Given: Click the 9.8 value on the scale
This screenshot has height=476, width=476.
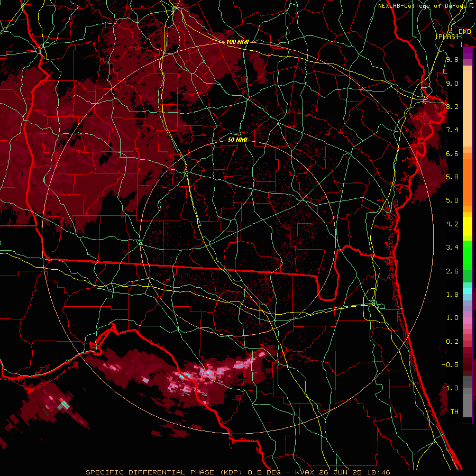Looking at the screenshot, I should click(452, 60).
